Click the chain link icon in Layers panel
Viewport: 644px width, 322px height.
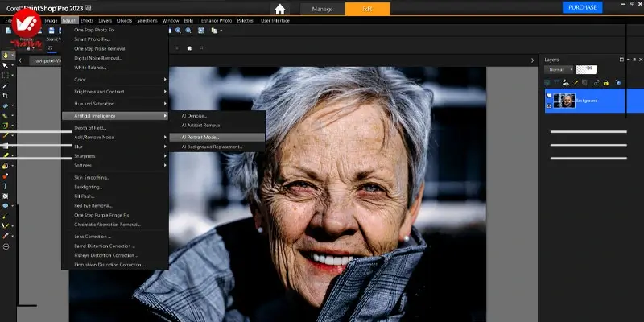[x=597, y=83]
